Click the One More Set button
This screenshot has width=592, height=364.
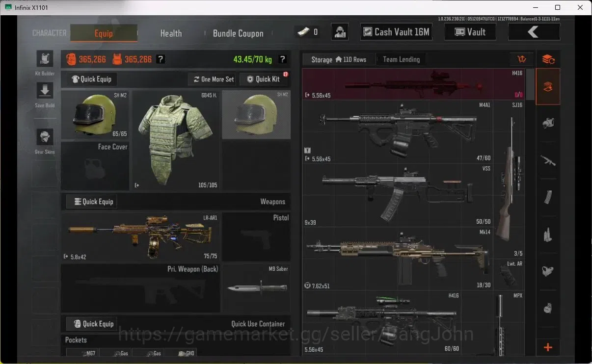click(x=213, y=79)
